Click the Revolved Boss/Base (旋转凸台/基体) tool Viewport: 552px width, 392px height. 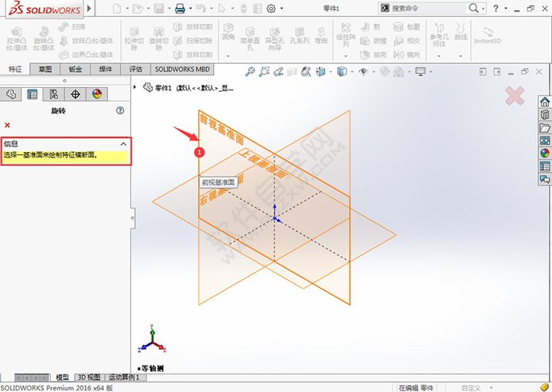coord(44,39)
